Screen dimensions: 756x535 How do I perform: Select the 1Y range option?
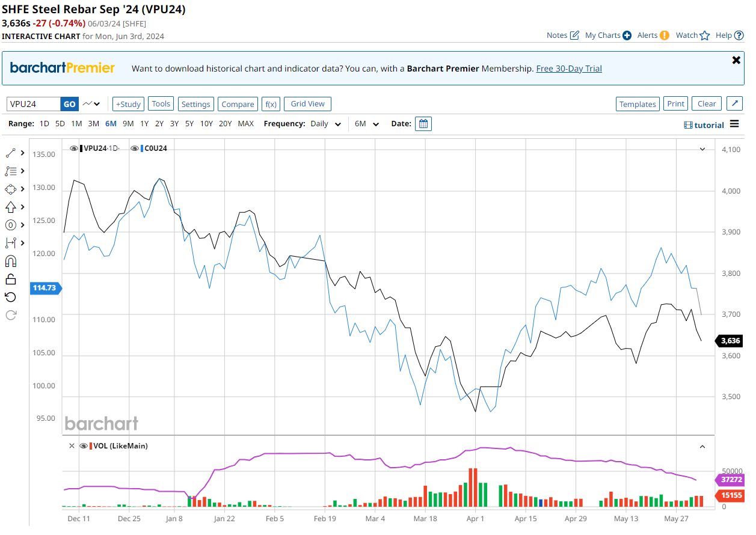(x=144, y=124)
